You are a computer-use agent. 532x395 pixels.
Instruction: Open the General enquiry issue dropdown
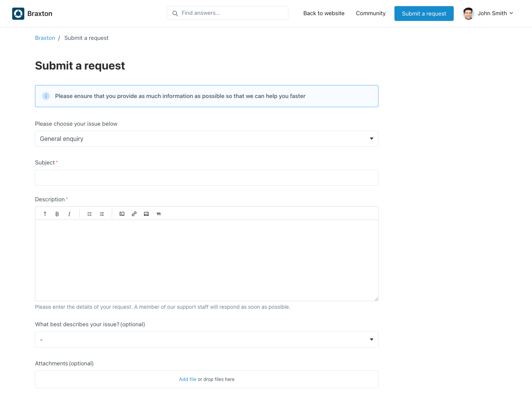tap(206, 139)
